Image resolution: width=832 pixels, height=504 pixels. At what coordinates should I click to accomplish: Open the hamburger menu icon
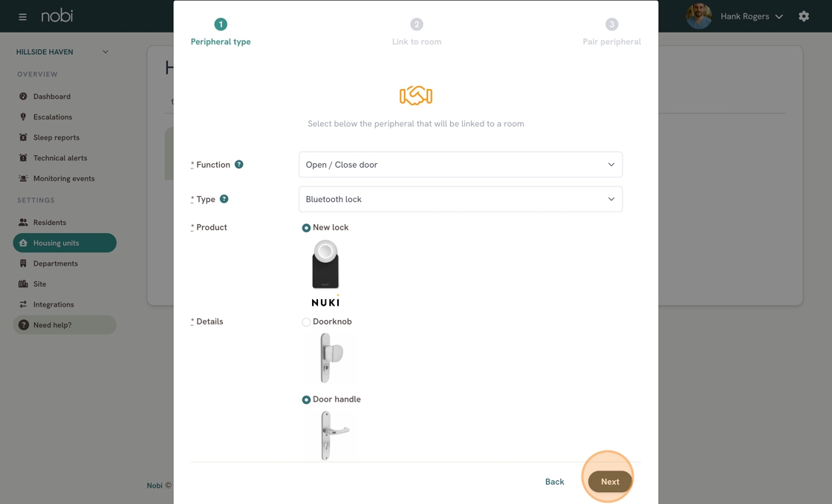pyautogui.click(x=22, y=17)
